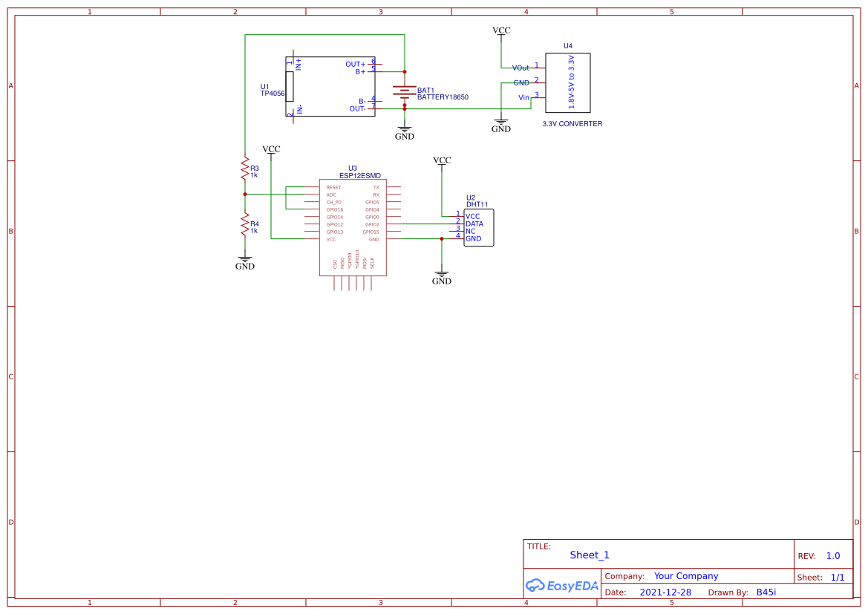This screenshot has height=614, width=868.
Task: Click the VCC power flag above U4
Action: (x=502, y=31)
